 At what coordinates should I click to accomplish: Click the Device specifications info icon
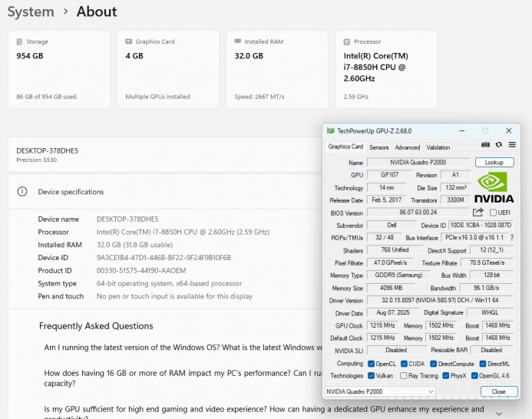click(22, 192)
